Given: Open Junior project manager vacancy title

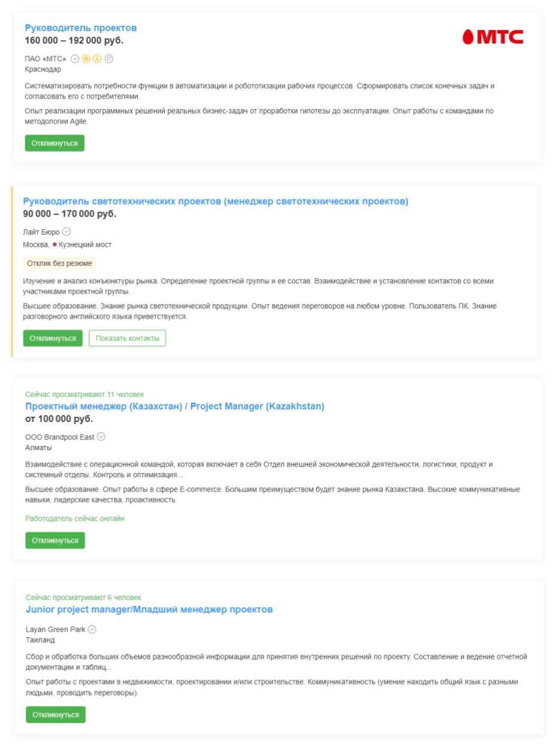Looking at the screenshot, I should tap(149, 610).
